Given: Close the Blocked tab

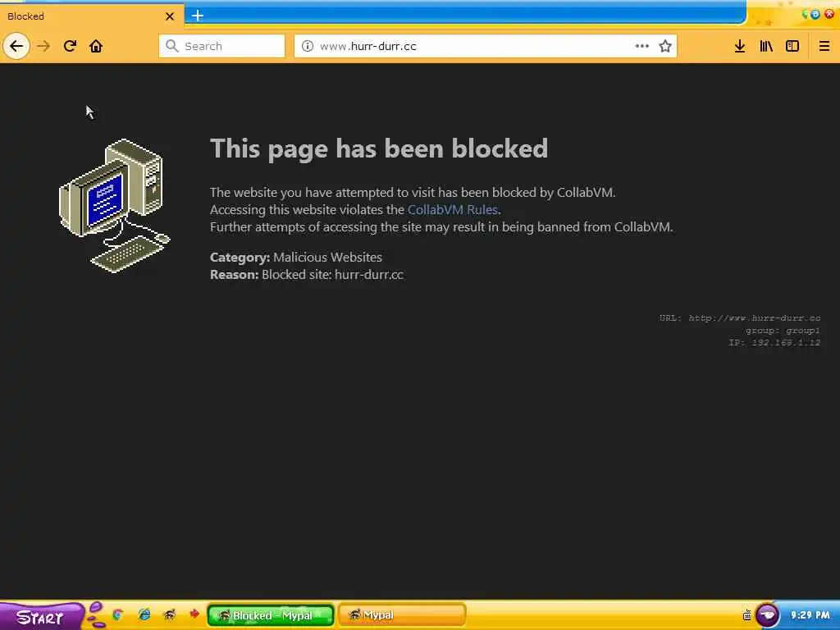Looking at the screenshot, I should coord(170,16).
